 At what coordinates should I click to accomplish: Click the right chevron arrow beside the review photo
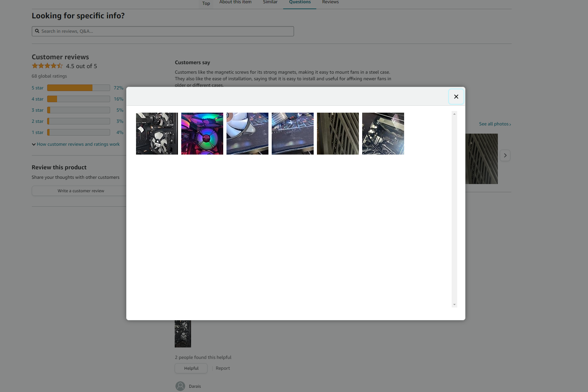tap(505, 155)
